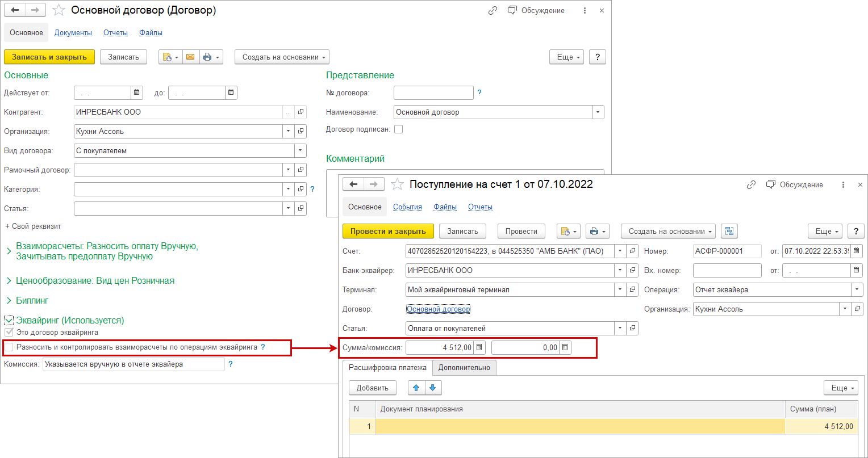Go back using arrow in contract window

pos(15,10)
